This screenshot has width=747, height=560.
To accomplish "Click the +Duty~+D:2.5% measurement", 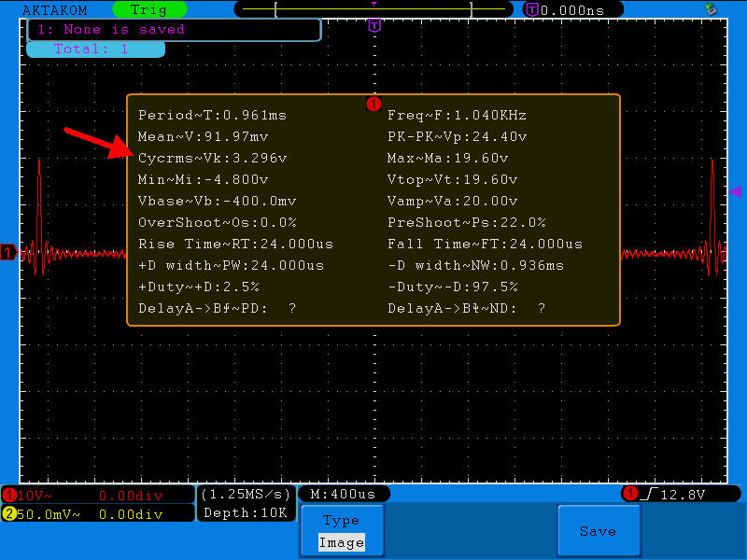I will tap(199, 287).
